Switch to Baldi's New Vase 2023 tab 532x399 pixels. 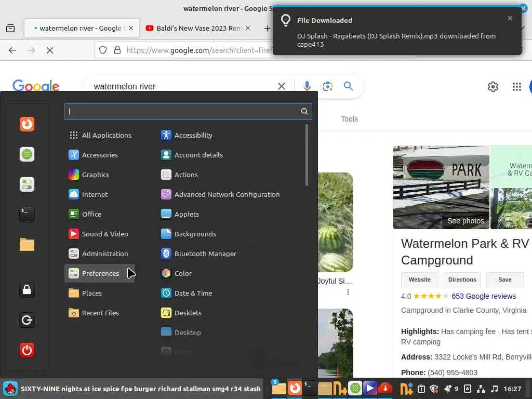[198, 28]
